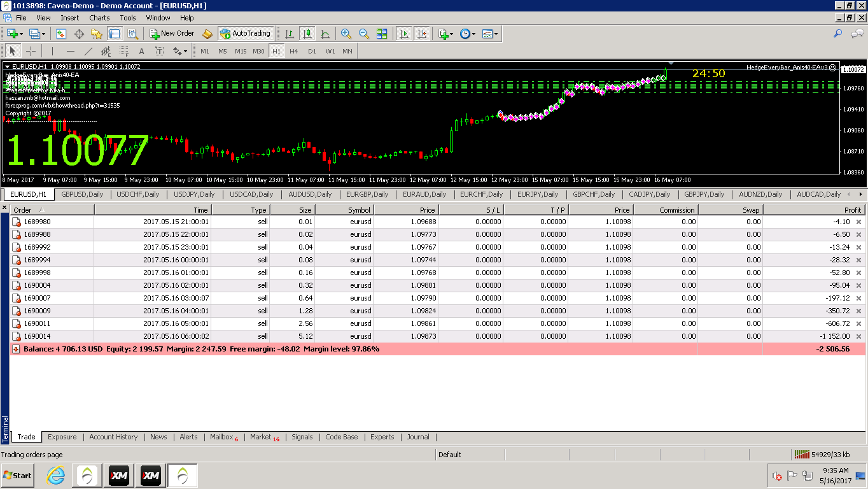Toggle the Chart Shift button

421,34
